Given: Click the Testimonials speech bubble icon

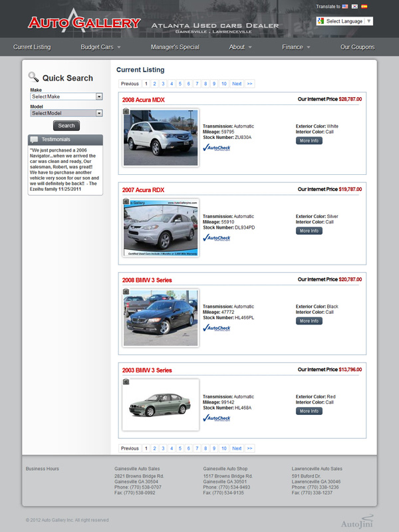Looking at the screenshot, I should pyautogui.click(x=34, y=140).
